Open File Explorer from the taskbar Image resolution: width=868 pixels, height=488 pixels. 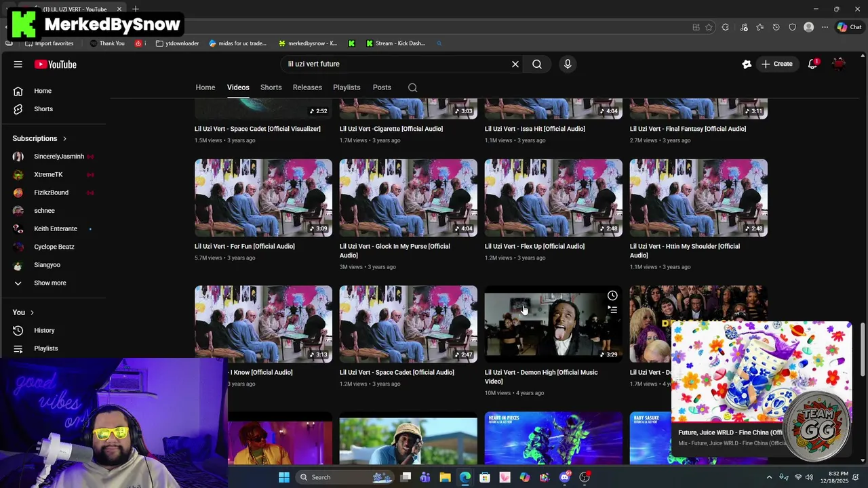[445, 477]
